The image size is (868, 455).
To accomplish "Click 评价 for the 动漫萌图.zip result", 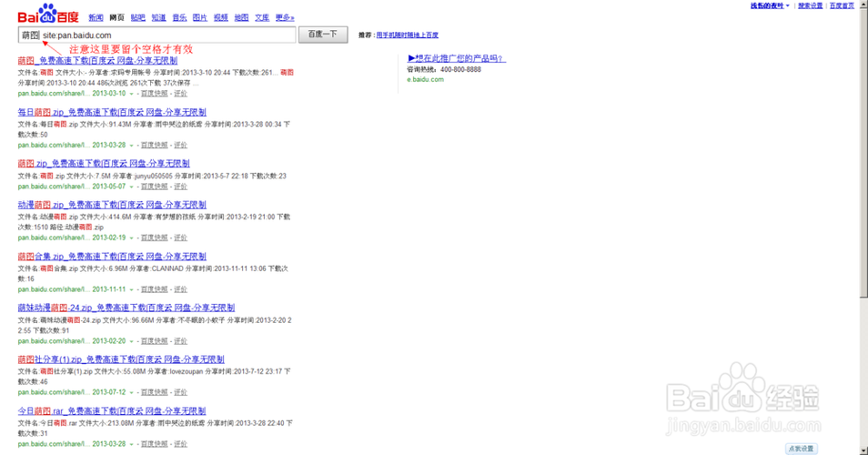I will click(x=180, y=238).
